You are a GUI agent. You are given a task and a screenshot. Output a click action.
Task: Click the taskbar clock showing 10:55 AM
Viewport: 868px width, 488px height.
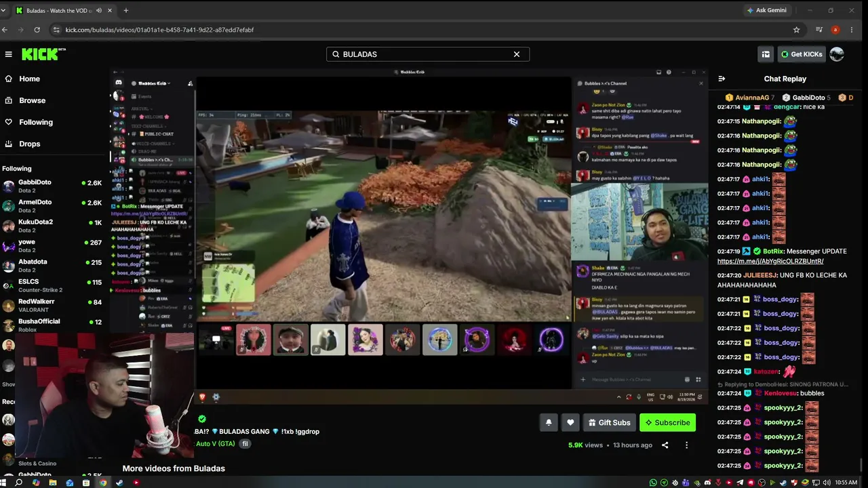coord(846,483)
